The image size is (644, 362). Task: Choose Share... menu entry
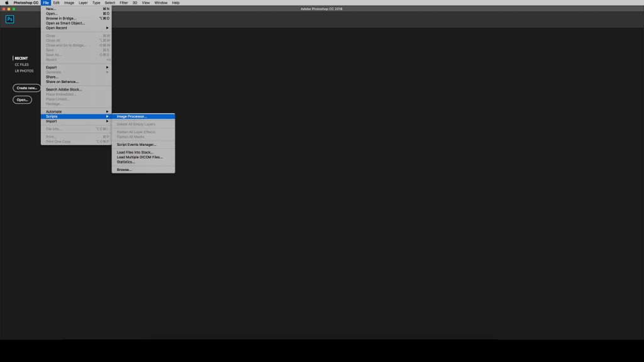[76, 77]
